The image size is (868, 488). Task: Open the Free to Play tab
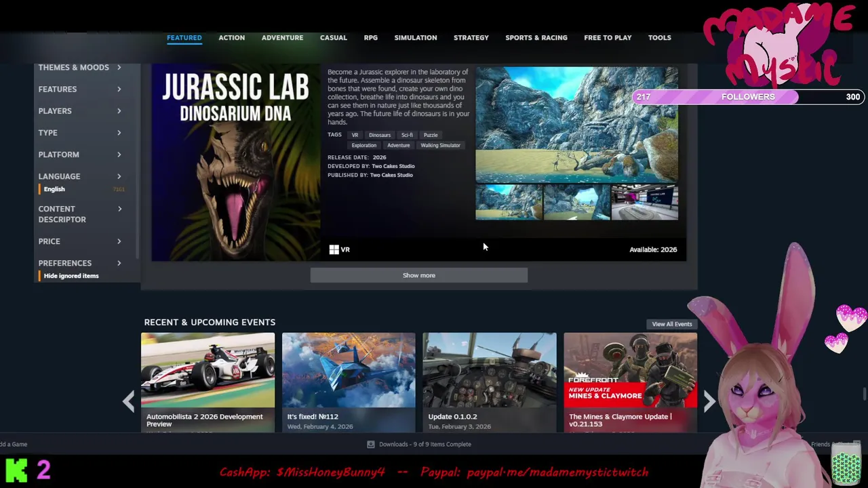pyautogui.click(x=608, y=38)
